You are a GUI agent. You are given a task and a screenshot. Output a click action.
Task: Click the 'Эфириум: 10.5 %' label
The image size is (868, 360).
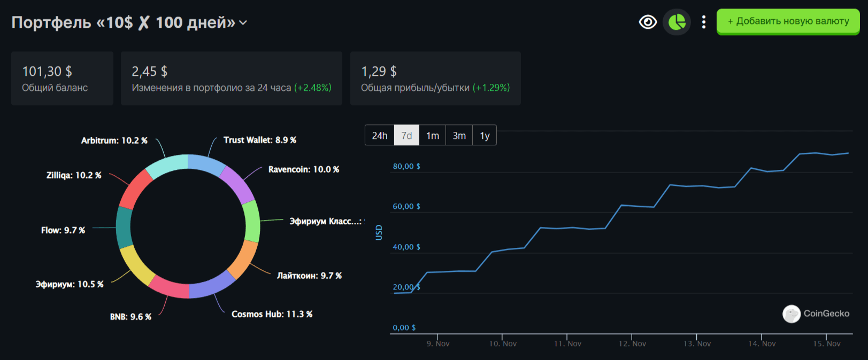pyautogui.click(x=70, y=284)
